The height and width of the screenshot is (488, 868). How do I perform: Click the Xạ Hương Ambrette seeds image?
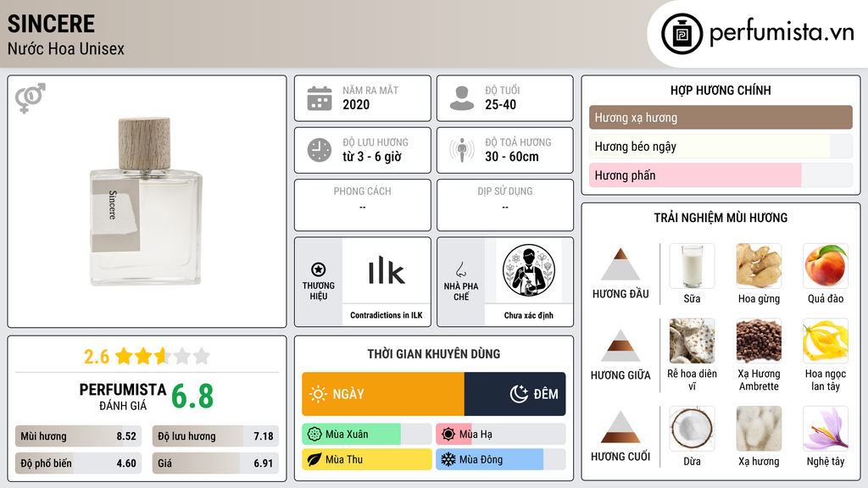(x=759, y=341)
